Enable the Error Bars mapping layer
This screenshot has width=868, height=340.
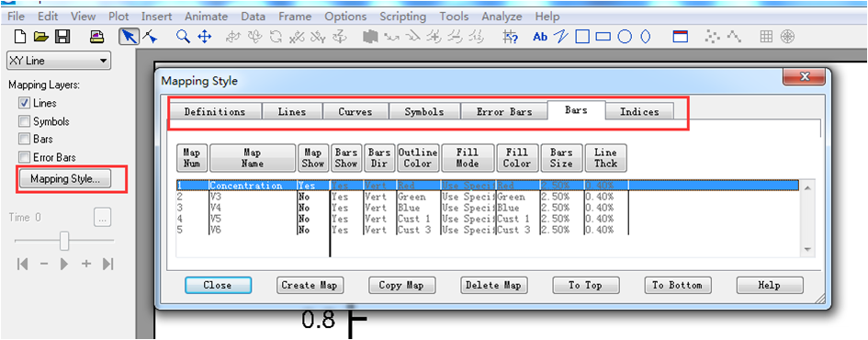[24, 157]
